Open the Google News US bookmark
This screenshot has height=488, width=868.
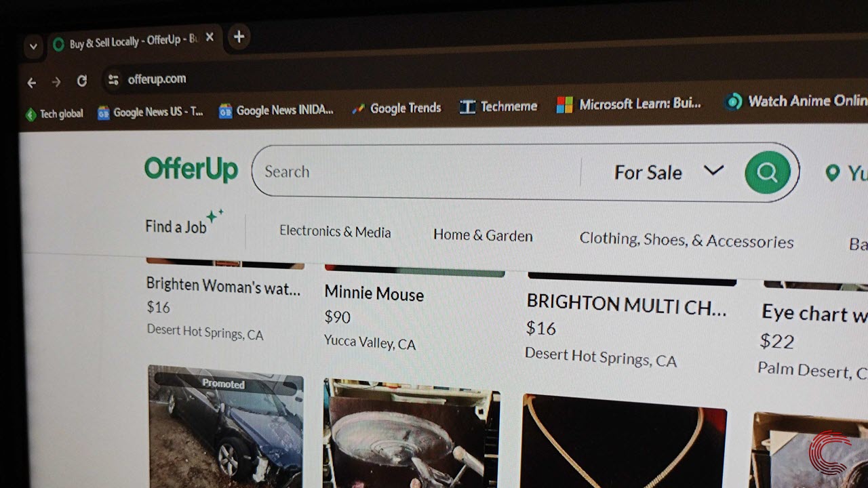pyautogui.click(x=151, y=112)
